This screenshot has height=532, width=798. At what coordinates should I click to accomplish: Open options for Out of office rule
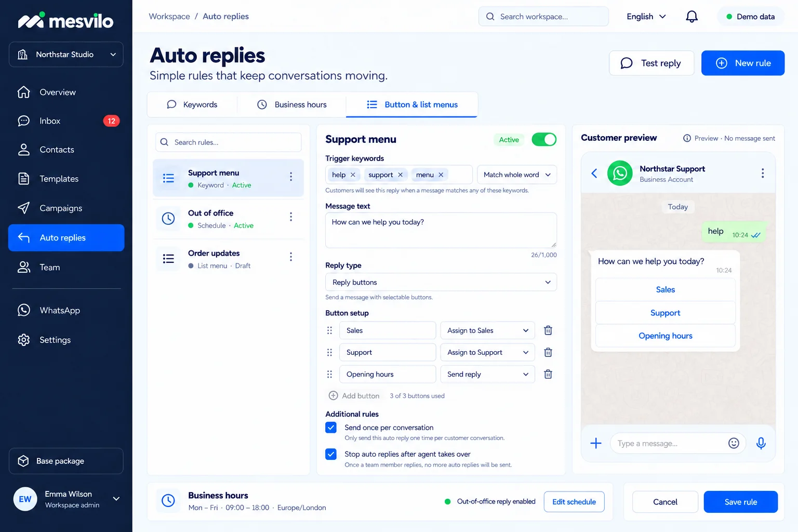(291, 217)
